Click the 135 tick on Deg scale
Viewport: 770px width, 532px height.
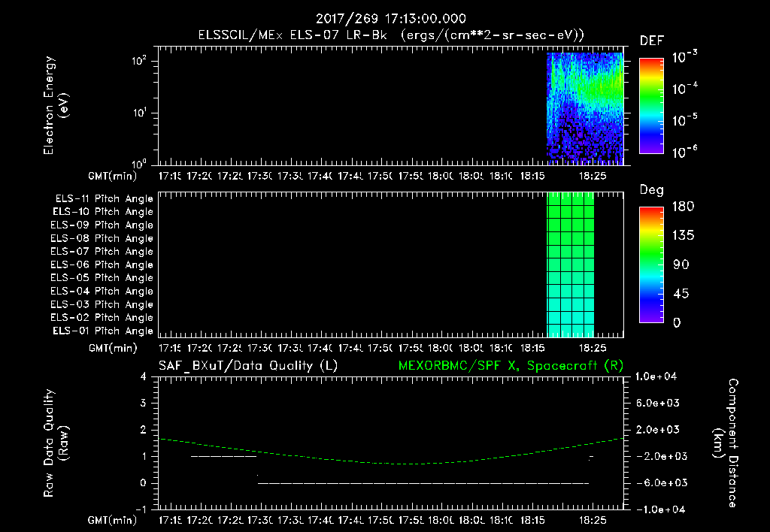click(683, 236)
